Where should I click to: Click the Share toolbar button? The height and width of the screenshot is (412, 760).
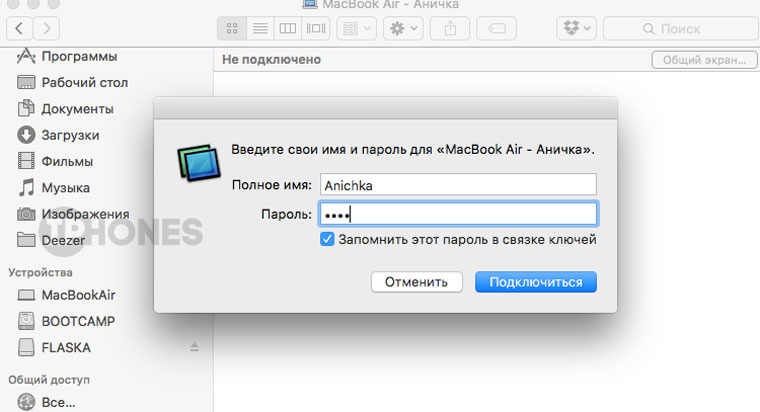point(450,29)
